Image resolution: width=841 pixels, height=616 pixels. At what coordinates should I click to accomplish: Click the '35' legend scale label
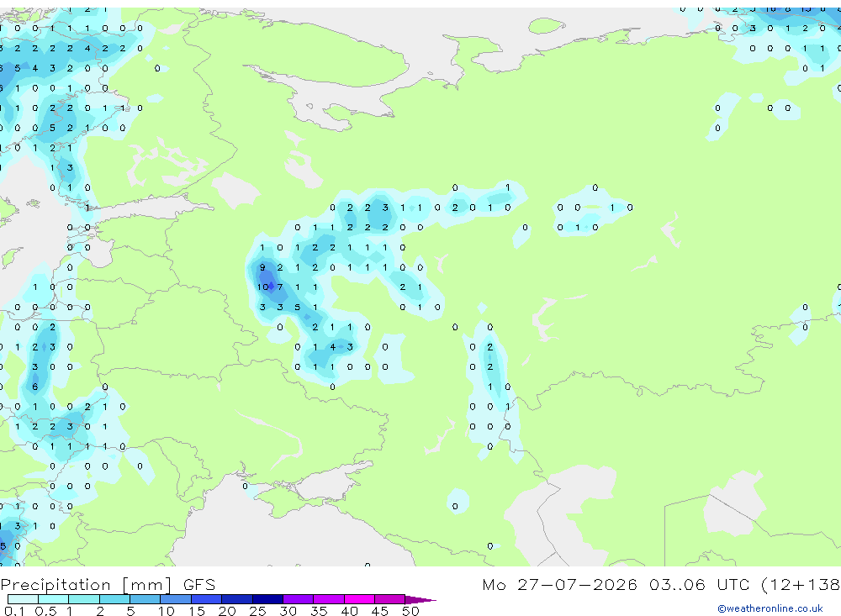pyautogui.click(x=319, y=611)
